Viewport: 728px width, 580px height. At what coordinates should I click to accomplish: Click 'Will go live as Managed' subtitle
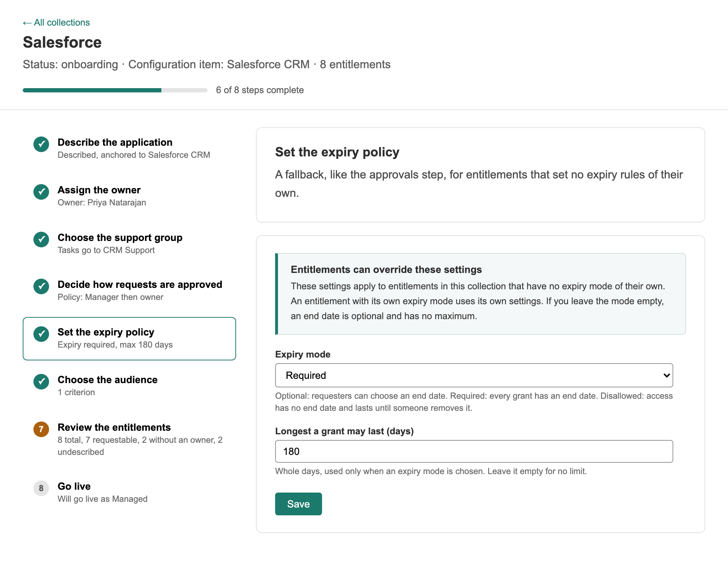pos(102,499)
